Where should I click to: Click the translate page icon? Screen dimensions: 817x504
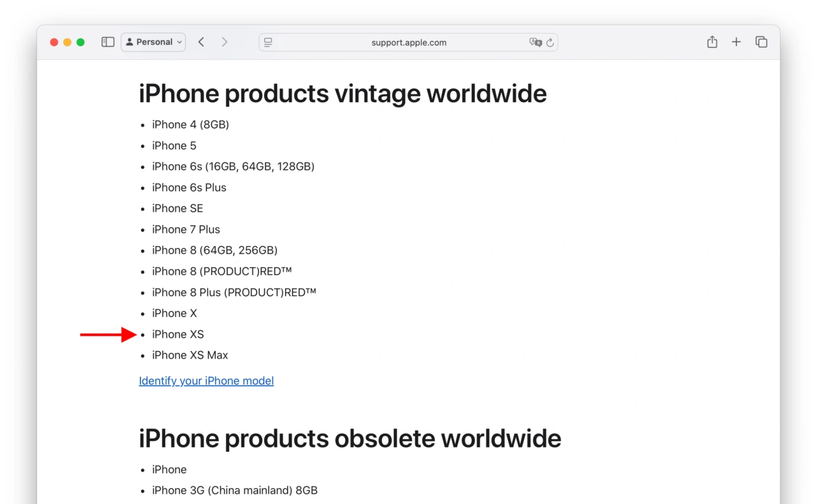pos(535,43)
